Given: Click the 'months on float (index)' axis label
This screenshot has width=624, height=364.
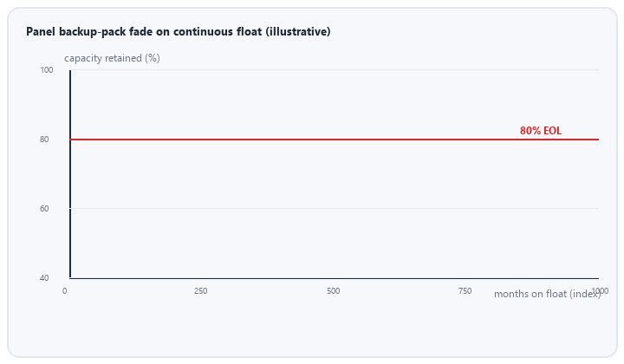Looking at the screenshot, I should (x=547, y=294).
